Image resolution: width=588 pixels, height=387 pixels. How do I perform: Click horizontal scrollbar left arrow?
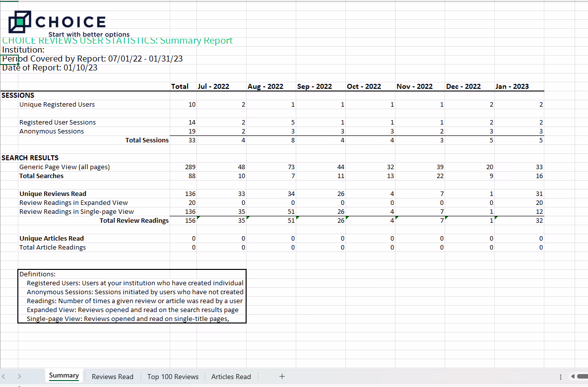[573, 376]
